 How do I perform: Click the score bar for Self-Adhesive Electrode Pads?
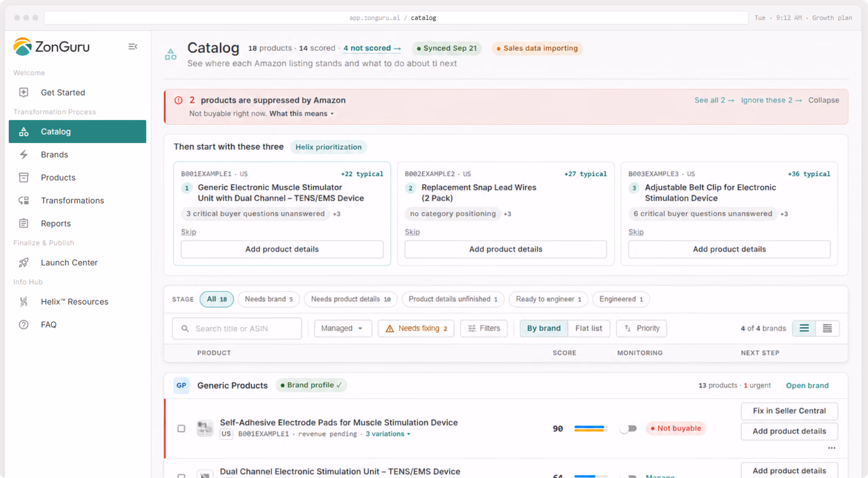[x=591, y=428]
